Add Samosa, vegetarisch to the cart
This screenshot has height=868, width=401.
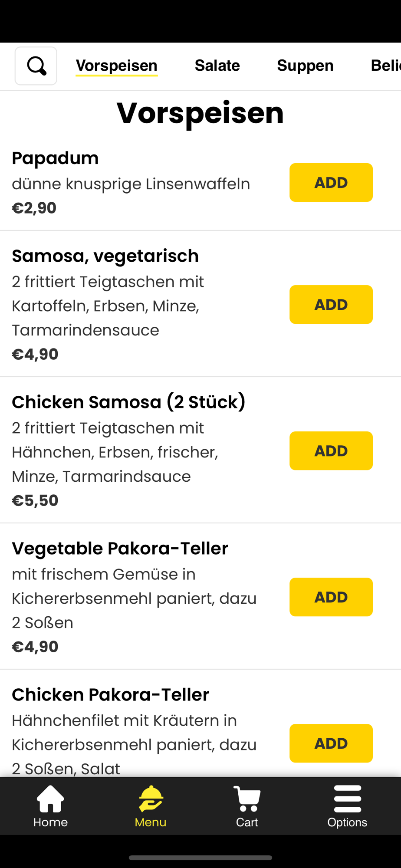pos(331,304)
